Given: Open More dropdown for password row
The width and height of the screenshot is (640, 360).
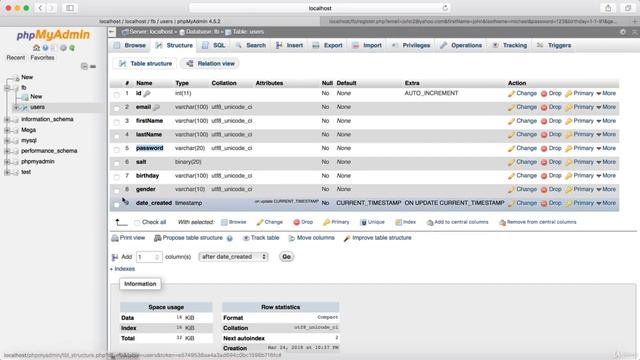Looking at the screenshot, I should [x=606, y=149].
